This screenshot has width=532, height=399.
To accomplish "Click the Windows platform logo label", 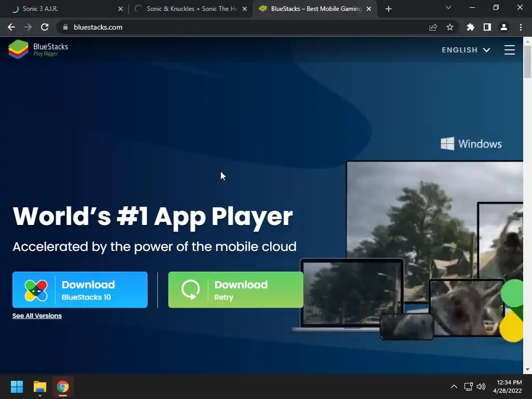I will (471, 143).
